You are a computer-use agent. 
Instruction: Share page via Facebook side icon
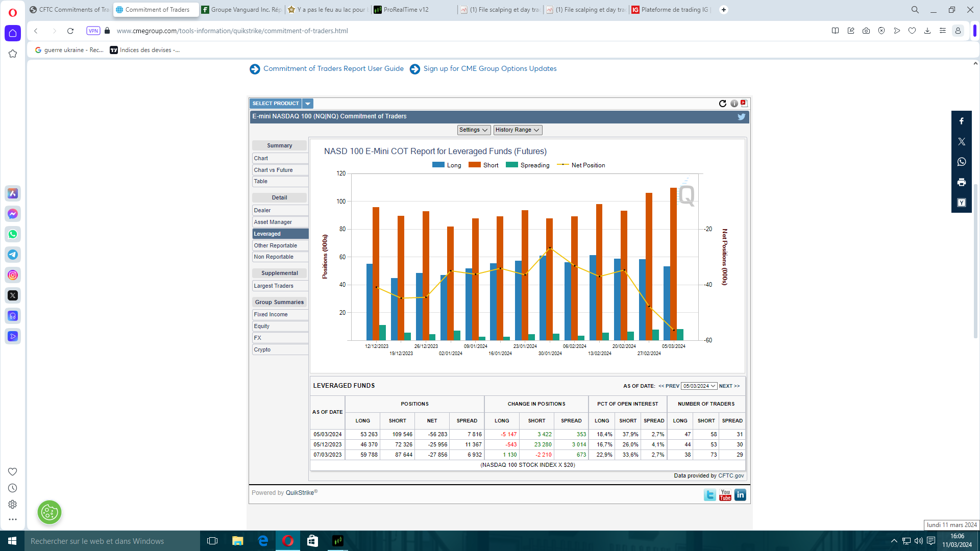(x=961, y=121)
